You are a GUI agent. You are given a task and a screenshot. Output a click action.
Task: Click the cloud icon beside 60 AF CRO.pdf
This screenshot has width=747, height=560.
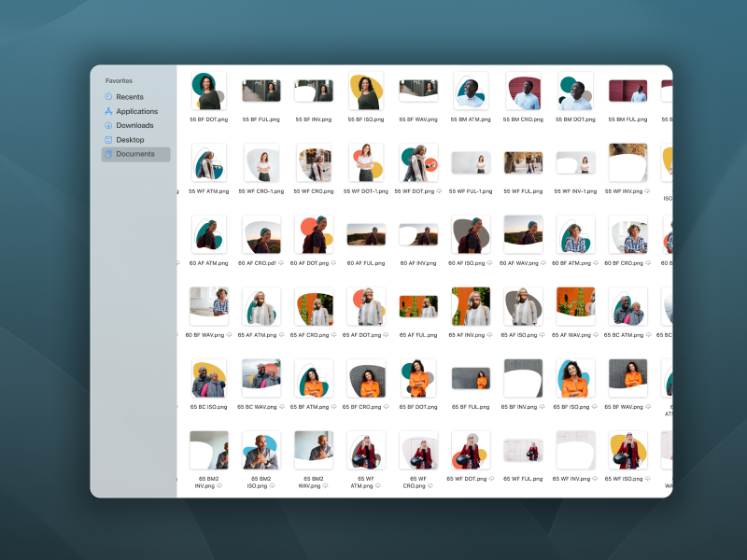[281, 263]
